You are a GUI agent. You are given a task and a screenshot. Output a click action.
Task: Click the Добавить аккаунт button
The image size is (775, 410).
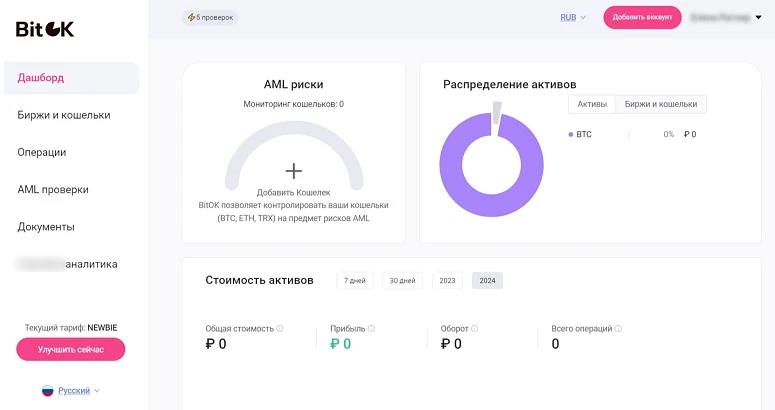pyautogui.click(x=642, y=17)
